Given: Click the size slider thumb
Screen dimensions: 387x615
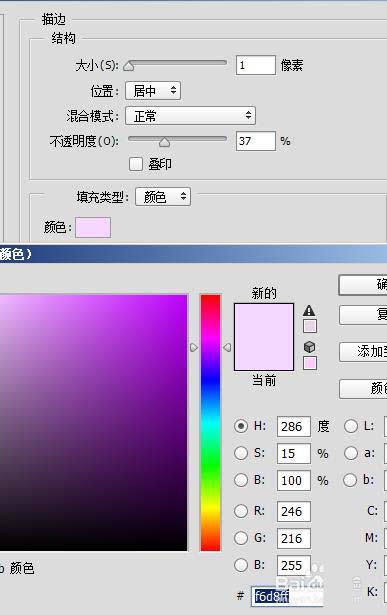Looking at the screenshot, I should tap(129, 66).
